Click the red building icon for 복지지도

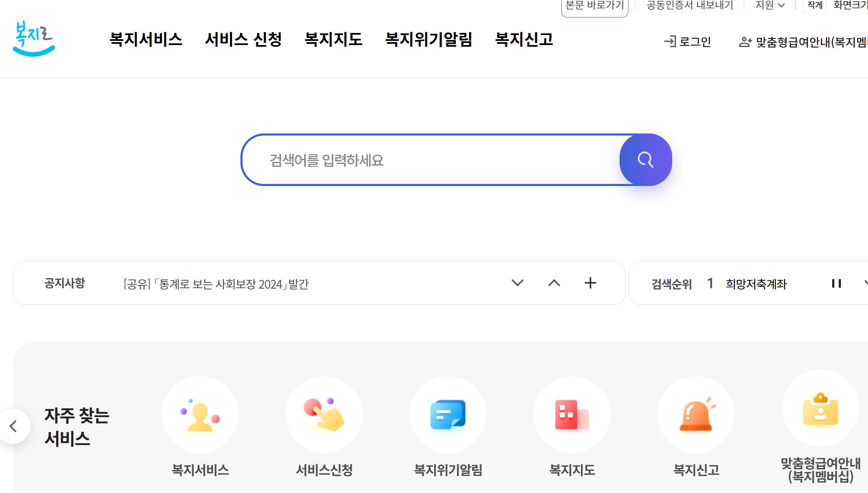571,414
